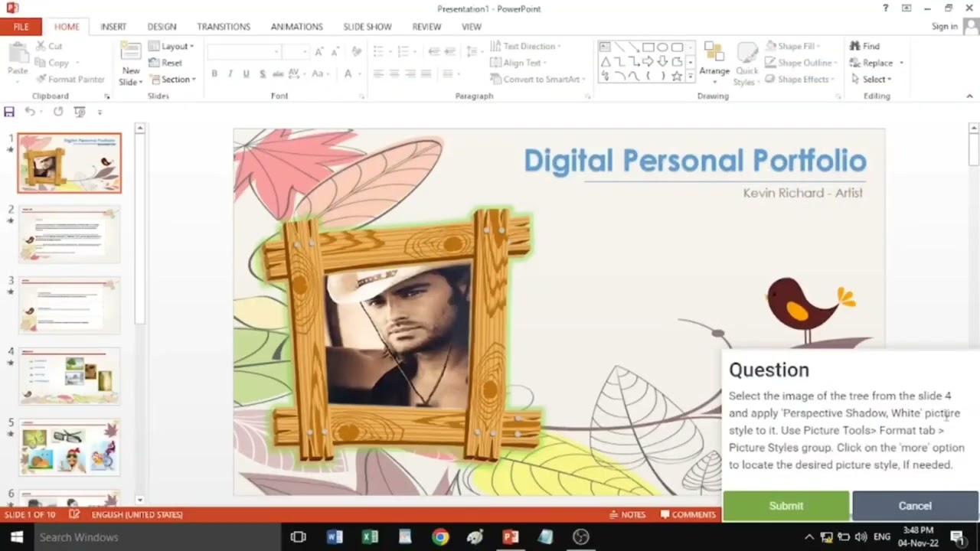Collapse the ribbon with the arrow
The image size is (980, 551).
point(970,96)
